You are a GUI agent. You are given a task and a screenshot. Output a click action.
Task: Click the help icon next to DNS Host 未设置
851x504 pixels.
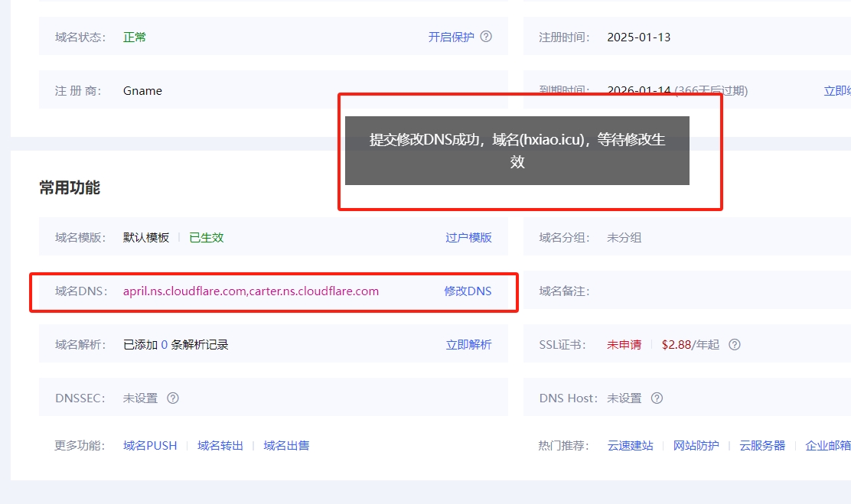click(657, 398)
